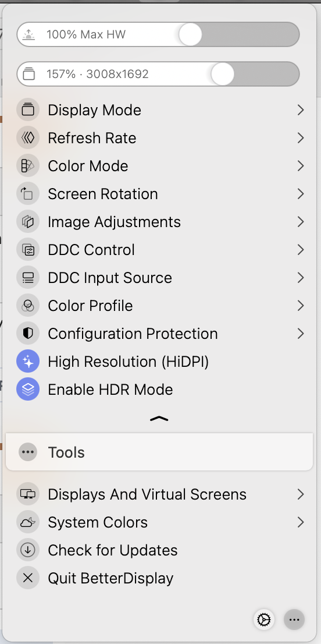Click the gray track of the resolution slider
321x644 pixels.
(x=266, y=74)
